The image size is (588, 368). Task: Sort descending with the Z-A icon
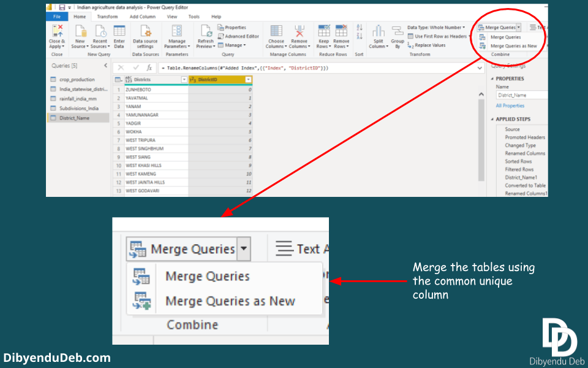pos(360,36)
